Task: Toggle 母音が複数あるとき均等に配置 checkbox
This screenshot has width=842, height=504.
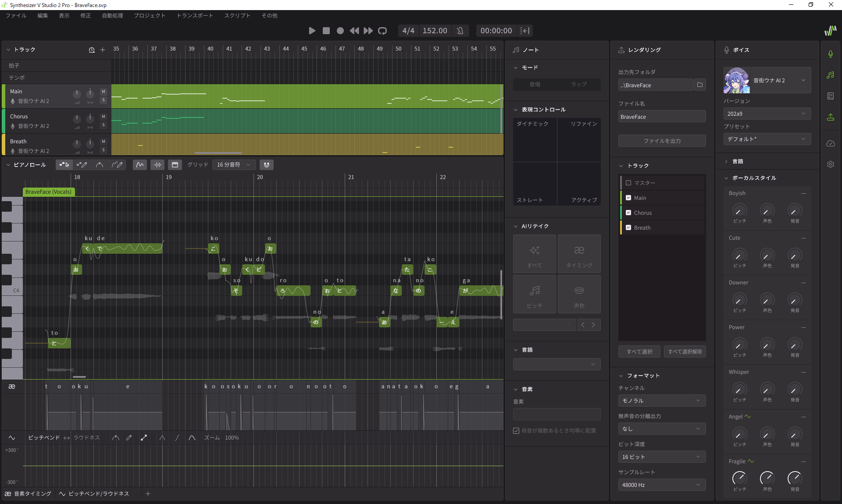Action: point(516,431)
